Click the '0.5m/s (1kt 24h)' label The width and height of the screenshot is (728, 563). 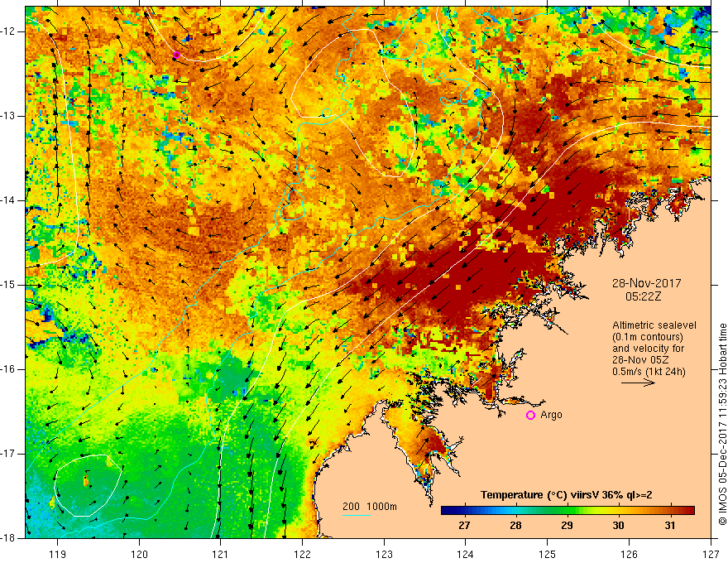(x=649, y=372)
